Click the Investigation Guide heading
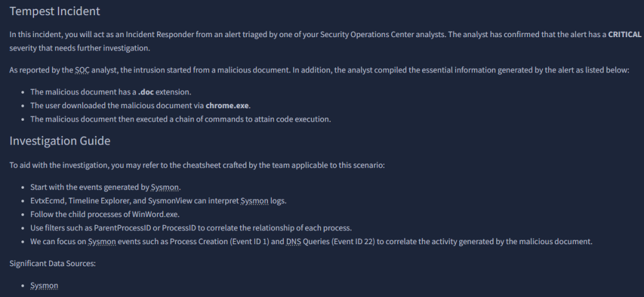 coord(60,141)
